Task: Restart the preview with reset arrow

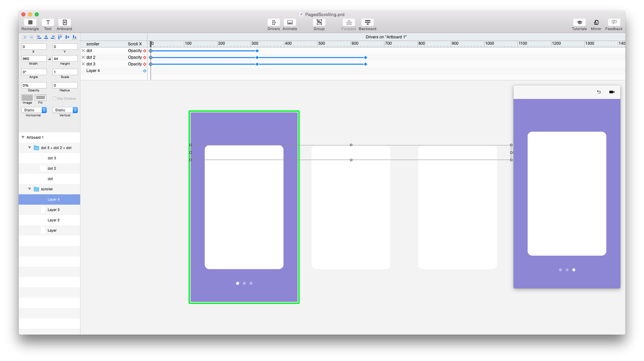Action: pos(599,92)
